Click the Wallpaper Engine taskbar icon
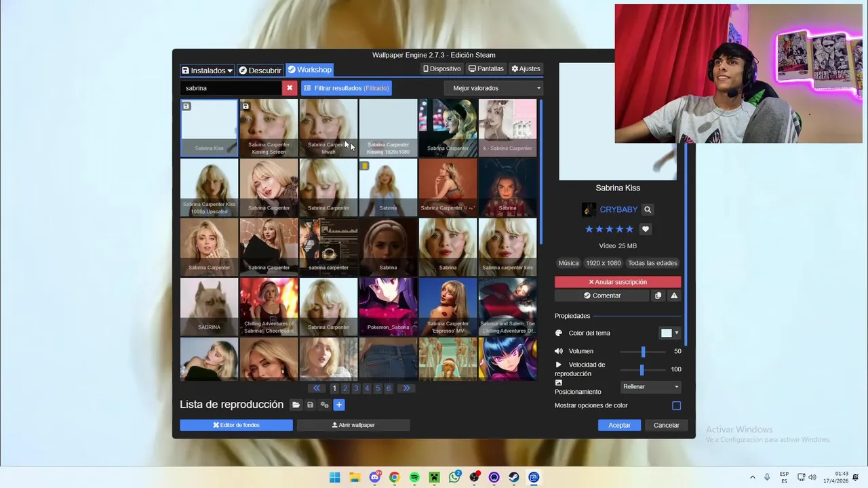868x488 pixels. [534, 477]
